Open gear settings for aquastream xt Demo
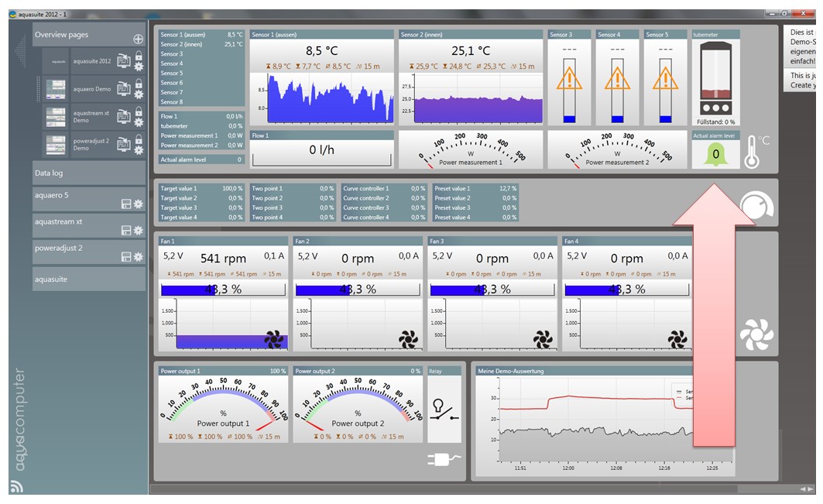Viewport: 823px width, 504px height. point(139,122)
